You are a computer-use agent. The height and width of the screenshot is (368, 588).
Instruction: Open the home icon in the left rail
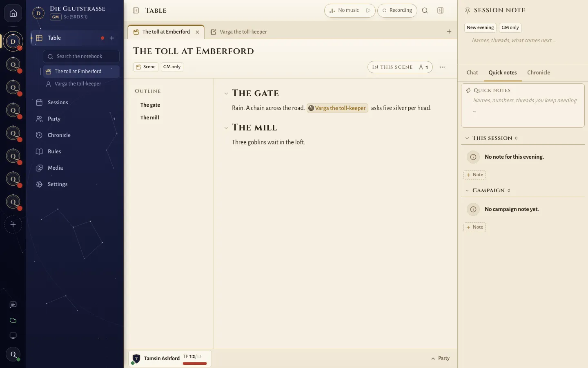click(x=13, y=13)
